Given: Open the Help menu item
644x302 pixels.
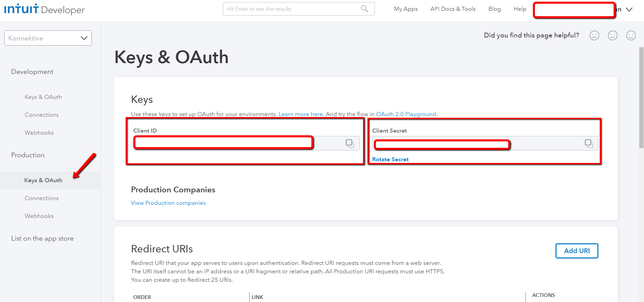Looking at the screenshot, I should point(520,9).
